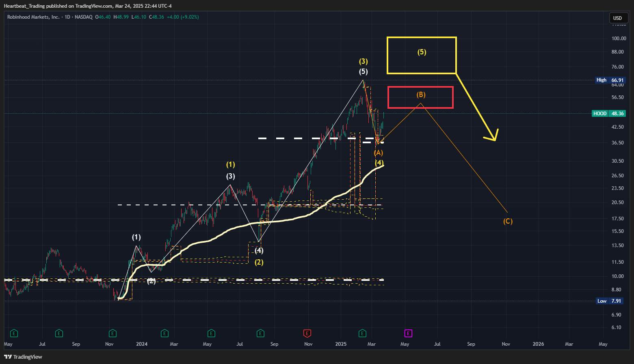Click the purple upcoming earnings icon near May 2025
The image size is (634, 364).
pyautogui.click(x=408, y=334)
